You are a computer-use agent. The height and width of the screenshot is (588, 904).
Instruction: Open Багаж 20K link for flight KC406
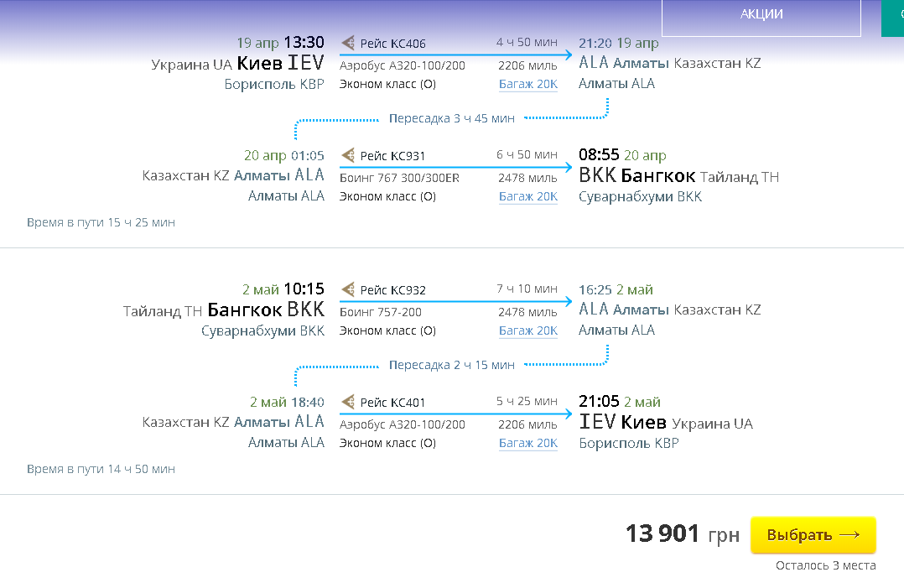point(528,84)
